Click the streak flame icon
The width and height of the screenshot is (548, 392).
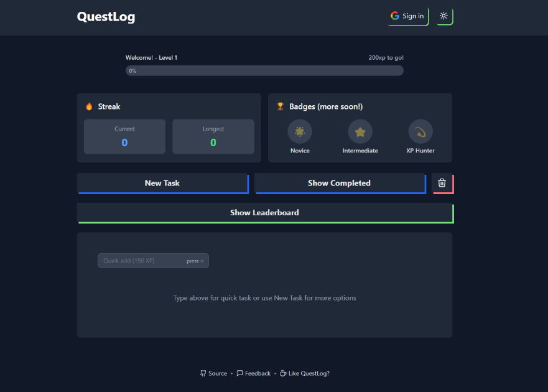click(x=89, y=106)
